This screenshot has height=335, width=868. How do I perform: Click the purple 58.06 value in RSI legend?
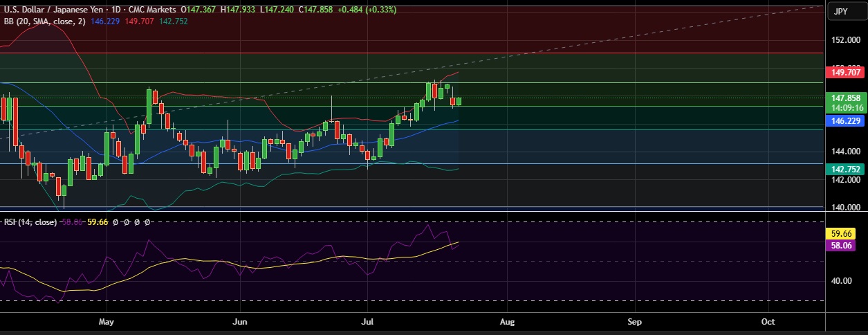coord(72,222)
